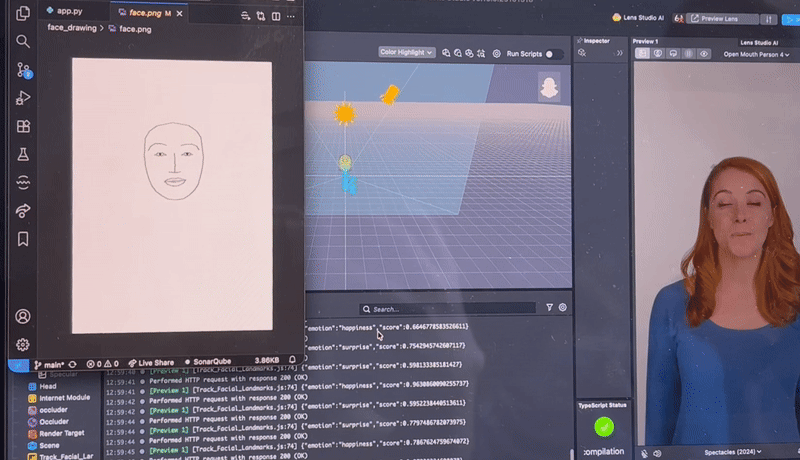Select the sun light gizmo in the scene
The width and height of the screenshot is (800, 460).
pos(344,114)
